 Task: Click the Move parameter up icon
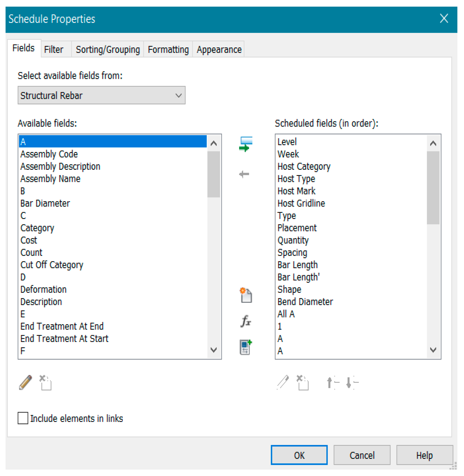332,382
